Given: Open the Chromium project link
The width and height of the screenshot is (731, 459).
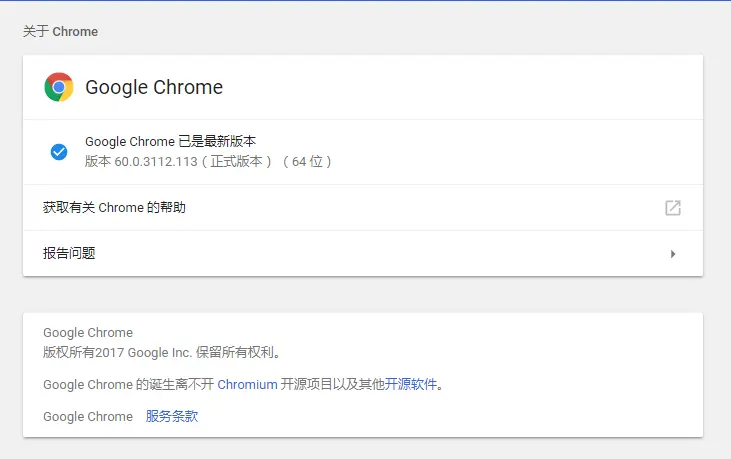Looking at the screenshot, I should pos(247,384).
